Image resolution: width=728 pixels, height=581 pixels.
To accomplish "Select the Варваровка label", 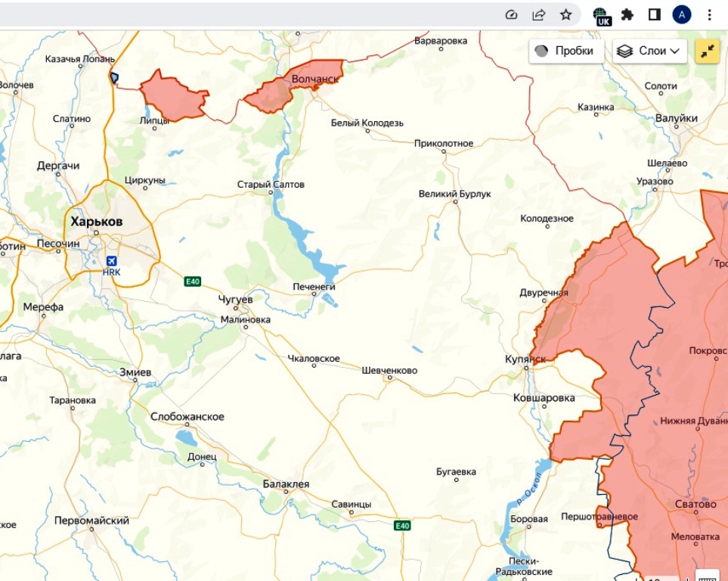I will (x=441, y=40).
